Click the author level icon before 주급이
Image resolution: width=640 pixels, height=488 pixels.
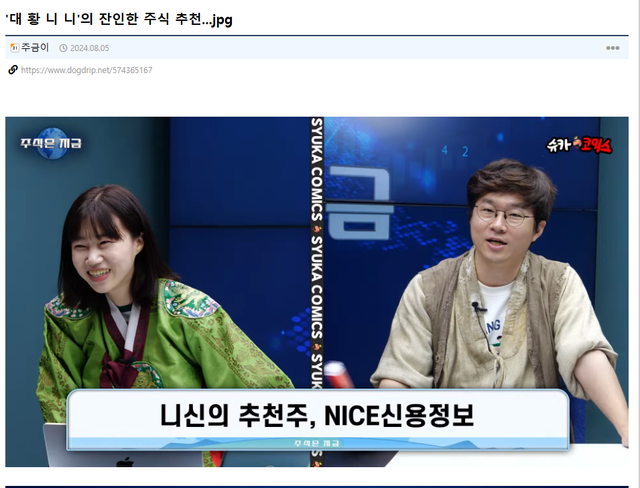coord(14,48)
